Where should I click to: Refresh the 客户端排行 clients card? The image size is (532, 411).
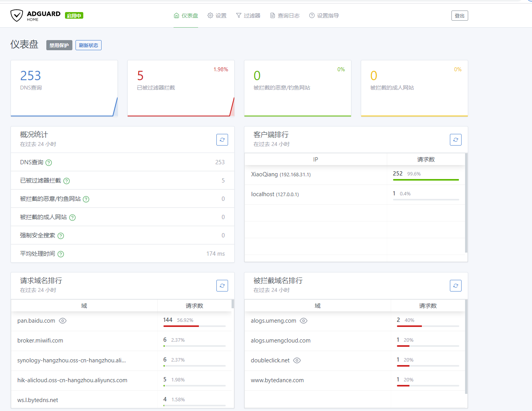click(x=455, y=140)
